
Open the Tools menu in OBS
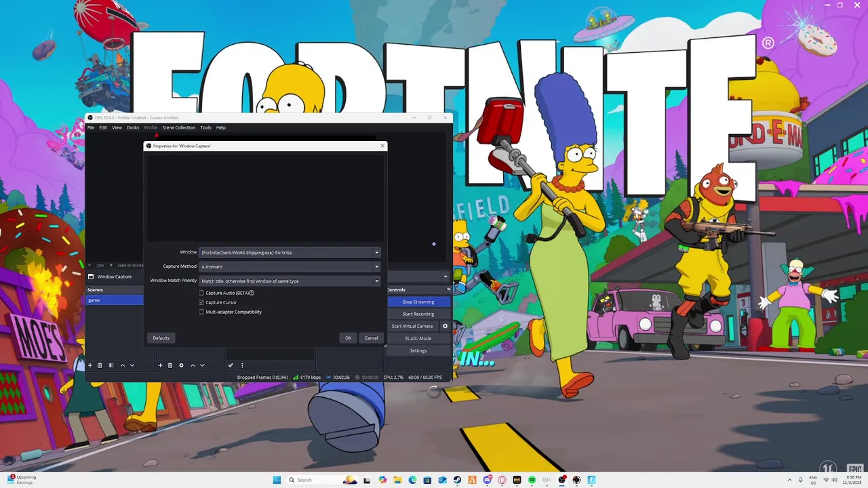point(205,127)
